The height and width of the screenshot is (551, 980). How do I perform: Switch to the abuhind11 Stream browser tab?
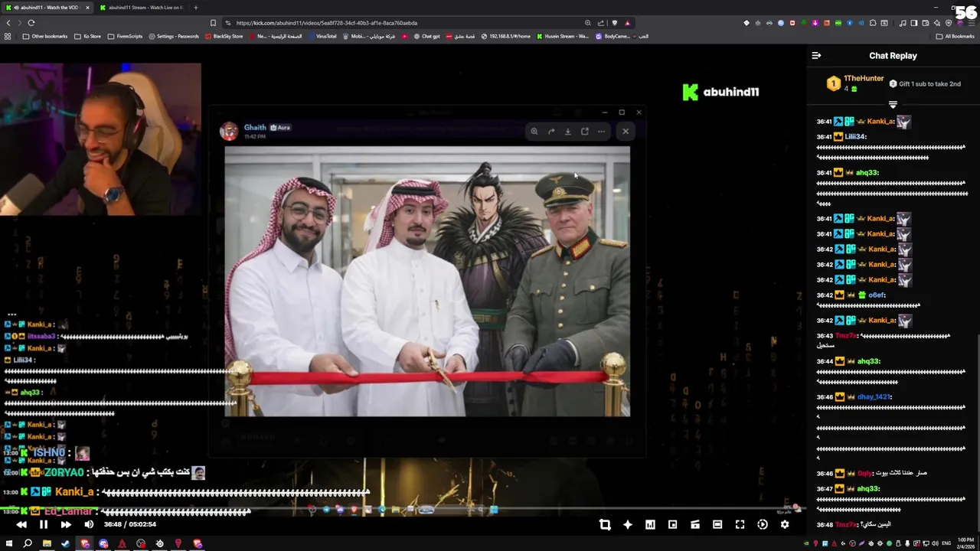point(142,8)
